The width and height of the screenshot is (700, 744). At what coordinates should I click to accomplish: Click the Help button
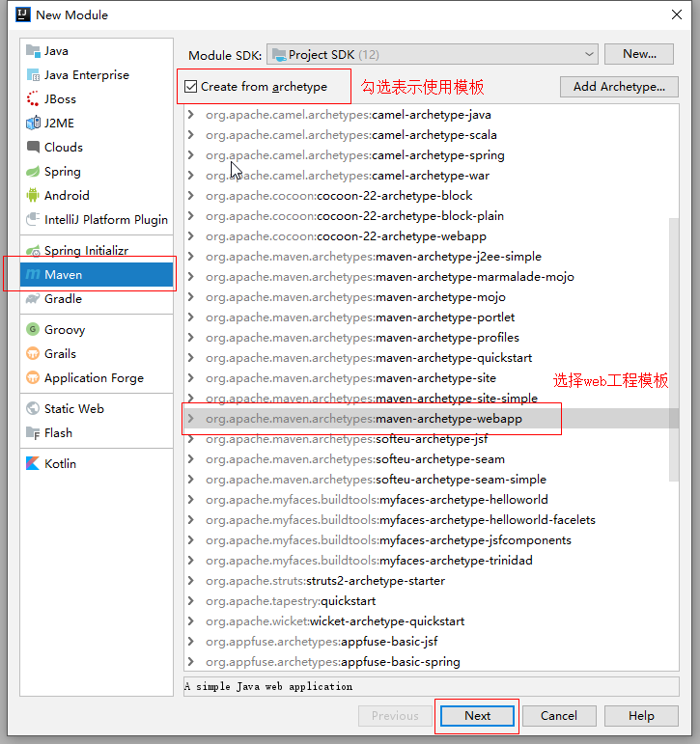point(641,715)
